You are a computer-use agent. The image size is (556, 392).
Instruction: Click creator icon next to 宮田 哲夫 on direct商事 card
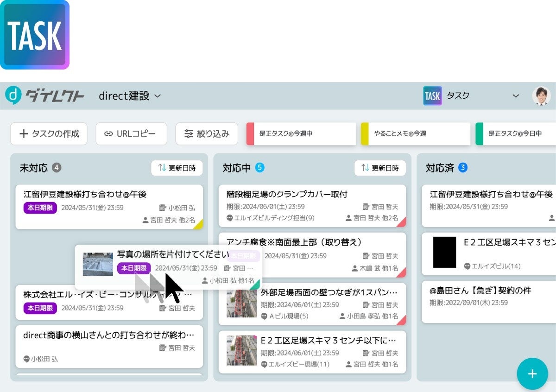(x=163, y=348)
